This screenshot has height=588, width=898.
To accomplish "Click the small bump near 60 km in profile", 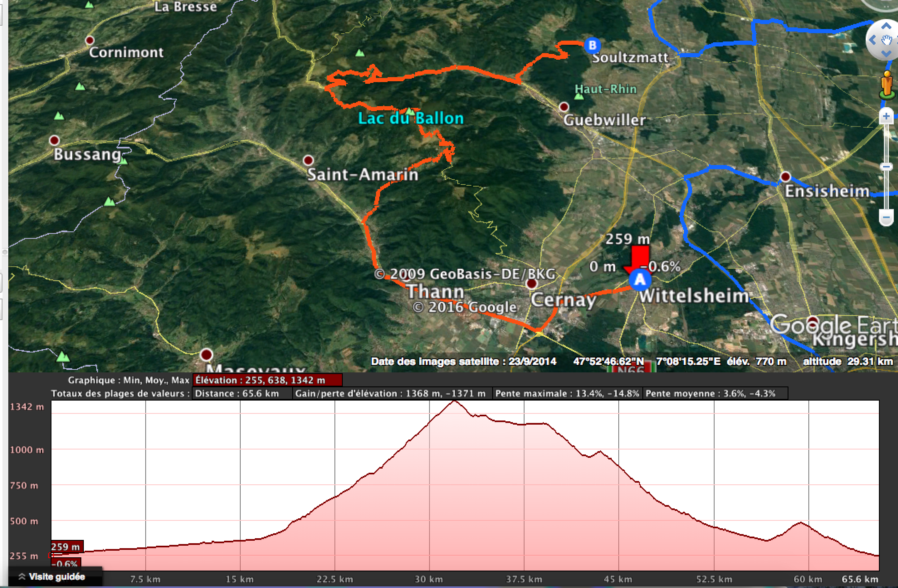I will click(800, 523).
